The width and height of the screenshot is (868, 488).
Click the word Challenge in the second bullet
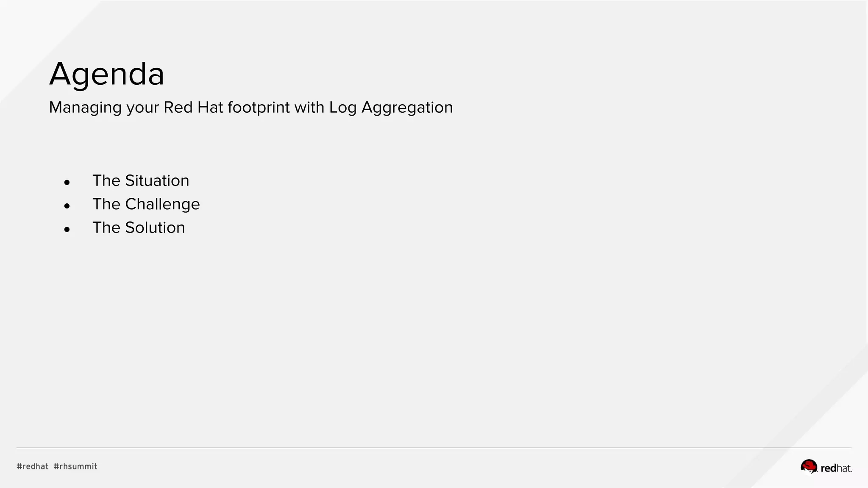[x=162, y=205]
